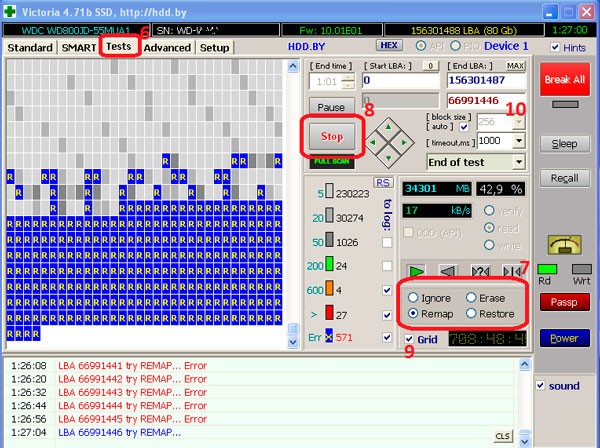Select the verify radio option
Viewport: 600px width, 448px height.
coord(489,210)
